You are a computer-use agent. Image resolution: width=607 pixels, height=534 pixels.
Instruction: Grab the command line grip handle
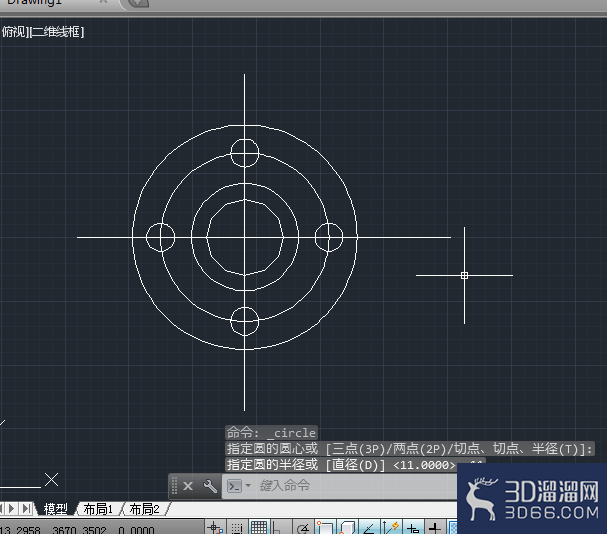click(174, 486)
